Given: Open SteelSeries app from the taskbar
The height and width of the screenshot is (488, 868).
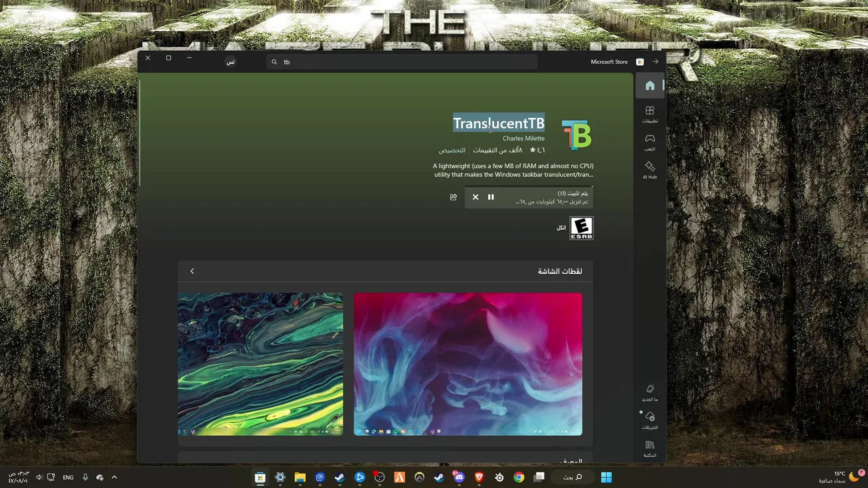Looking at the screenshot, I should [x=499, y=477].
